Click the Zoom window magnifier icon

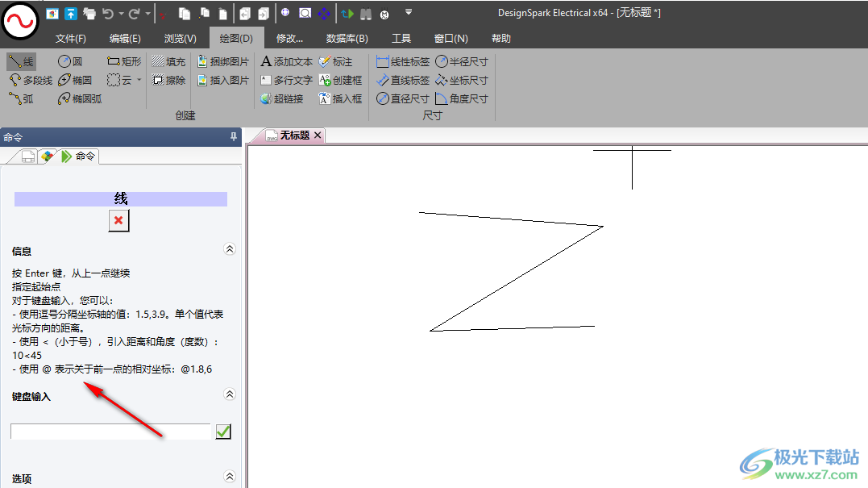tap(305, 13)
